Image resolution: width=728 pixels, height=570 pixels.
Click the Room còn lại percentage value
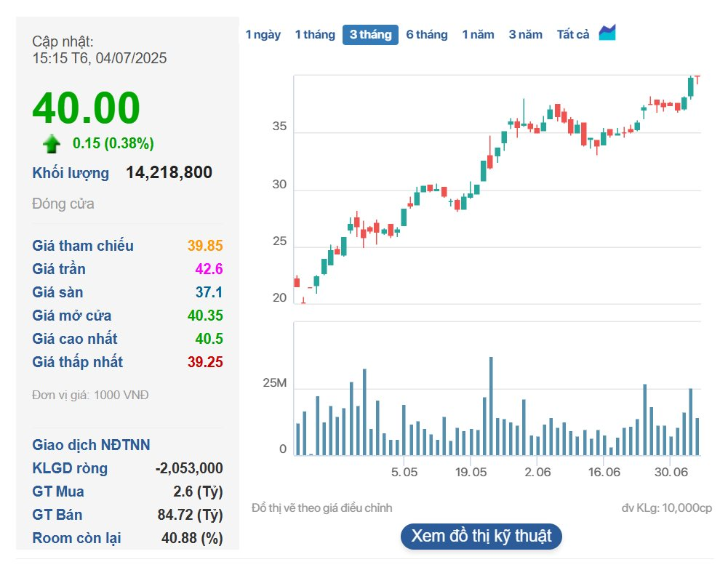tap(192, 538)
